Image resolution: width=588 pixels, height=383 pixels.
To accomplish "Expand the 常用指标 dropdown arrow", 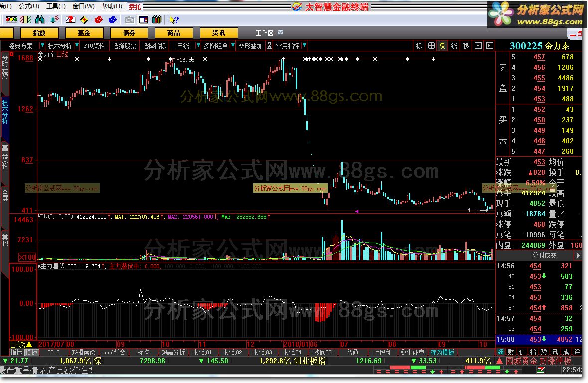I will [304, 45].
